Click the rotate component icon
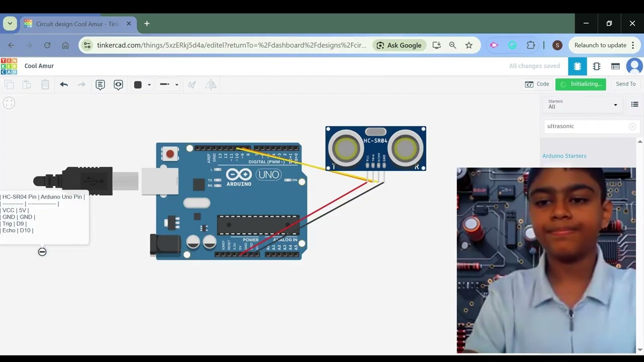644x362 pixels. 192,84
